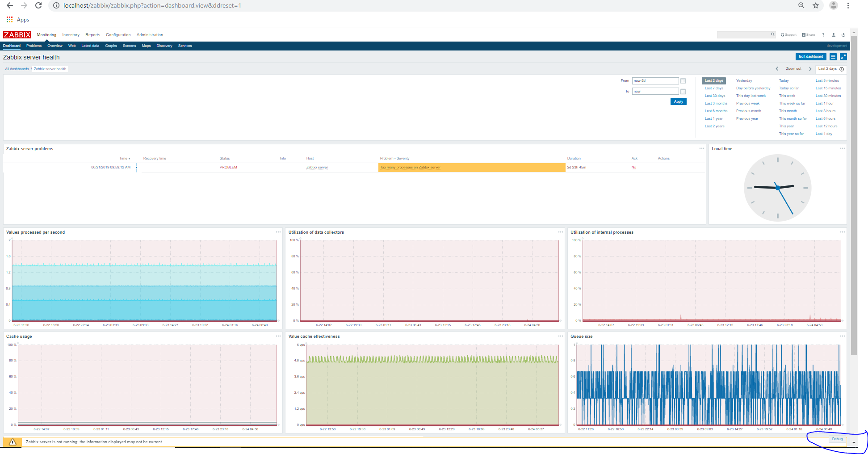Image resolution: width=868 pixels, height=454 pixels.
Task: Switch to the Screens tab
Action: pos(129,46)
